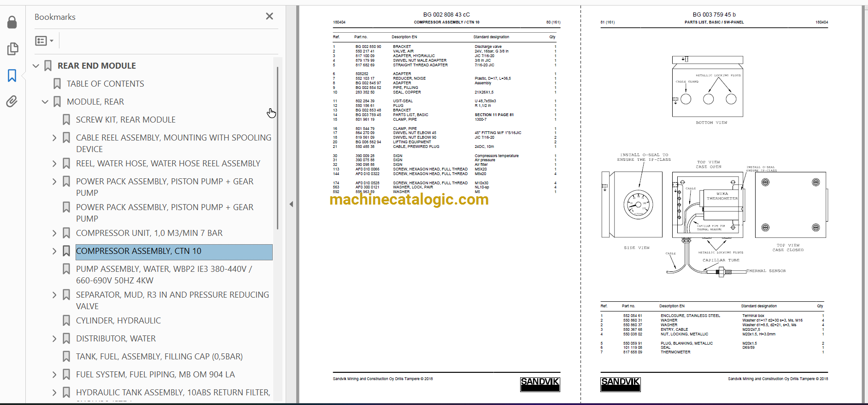Expand SEPARATOR, MUD, R3 bookmark
This screenshot has width=868, height=405.
(54, 295)
